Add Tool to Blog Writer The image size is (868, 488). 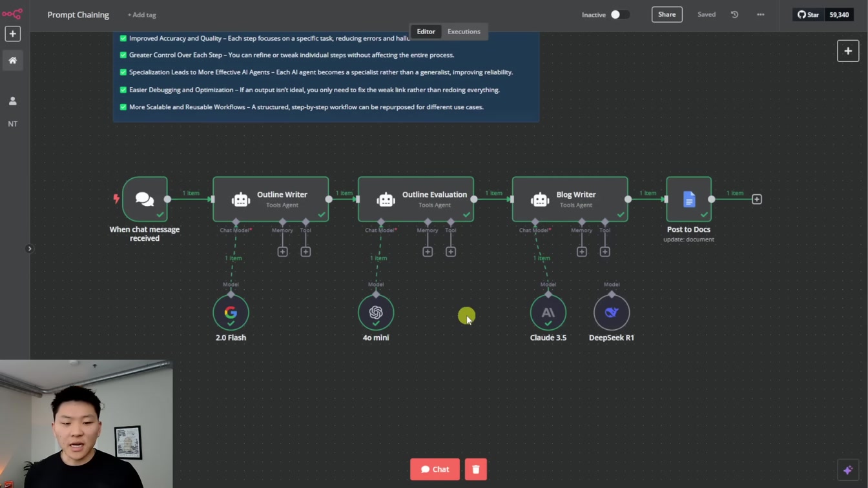[x=604, y=252]
